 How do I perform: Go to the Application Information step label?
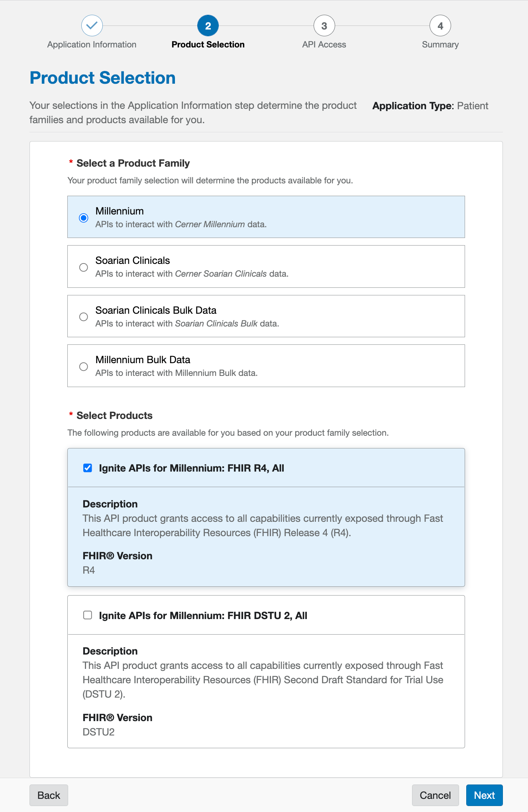click(x=92, y=45)
